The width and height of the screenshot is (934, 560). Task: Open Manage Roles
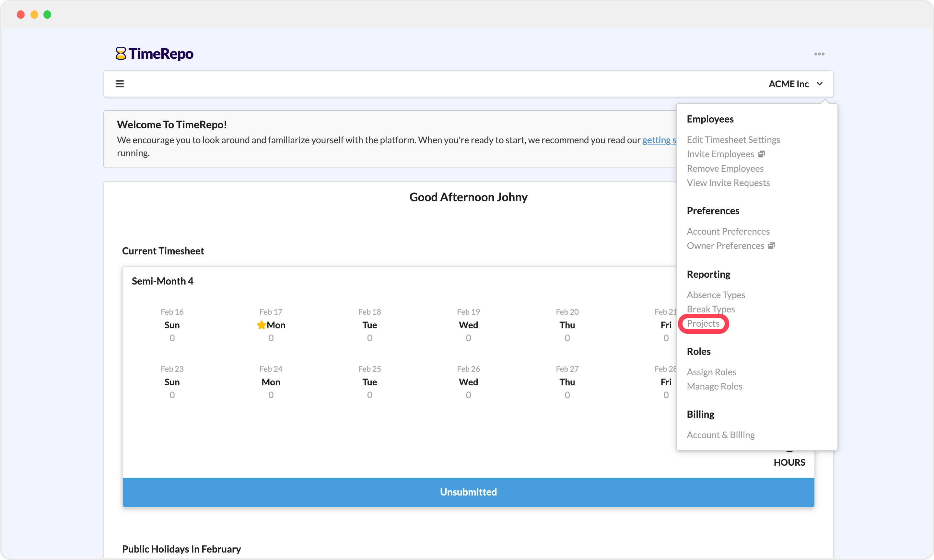click(714, 386)
